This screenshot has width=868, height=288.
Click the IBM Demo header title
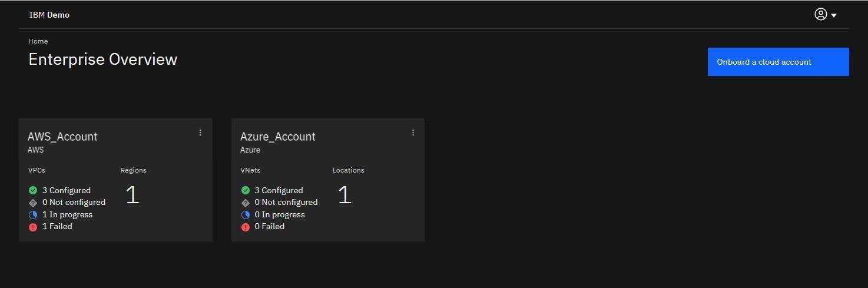click(x=49, y=15)
